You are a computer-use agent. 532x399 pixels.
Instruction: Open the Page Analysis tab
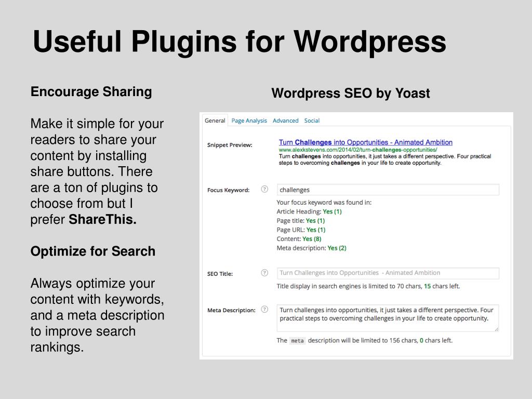[249, 121]
